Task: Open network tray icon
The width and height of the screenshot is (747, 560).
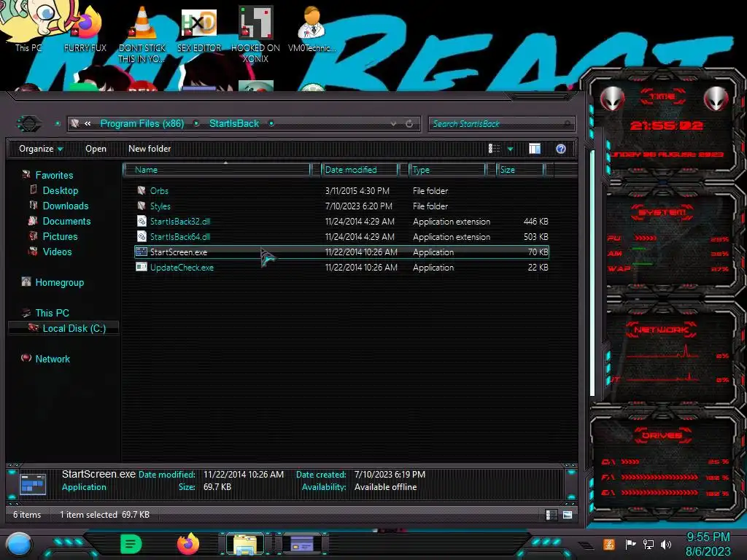Action: [x=648, y=544]
